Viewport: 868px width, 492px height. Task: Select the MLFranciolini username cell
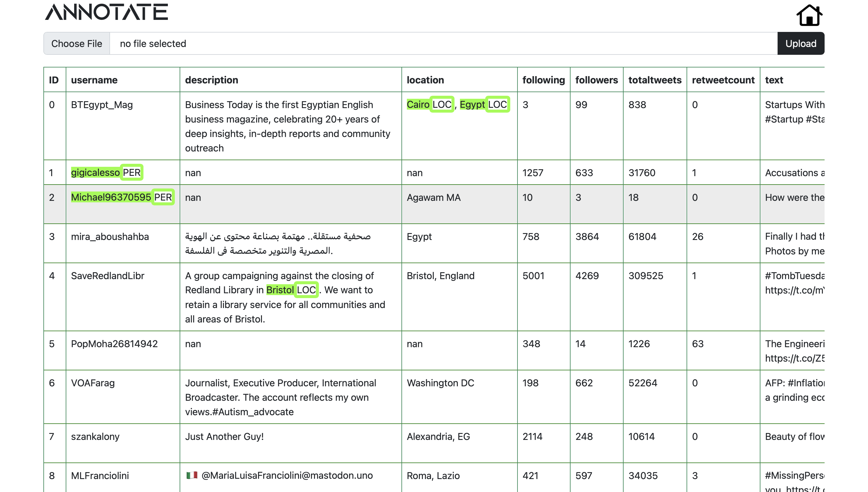pos(123,477)
